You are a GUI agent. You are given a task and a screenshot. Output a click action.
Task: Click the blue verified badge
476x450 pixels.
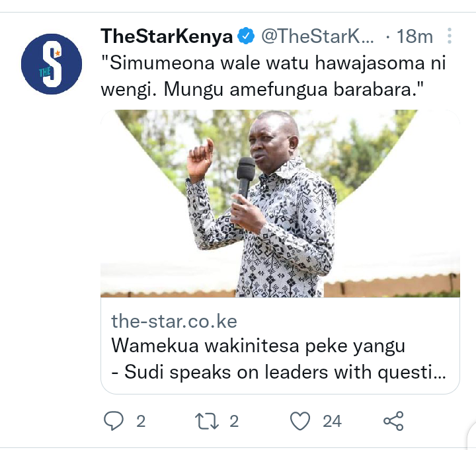pos(246,36)
